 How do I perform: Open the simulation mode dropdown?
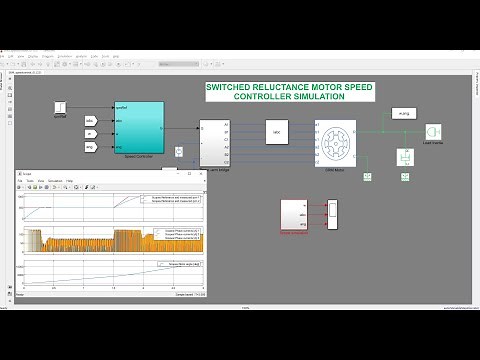point(179,64)
